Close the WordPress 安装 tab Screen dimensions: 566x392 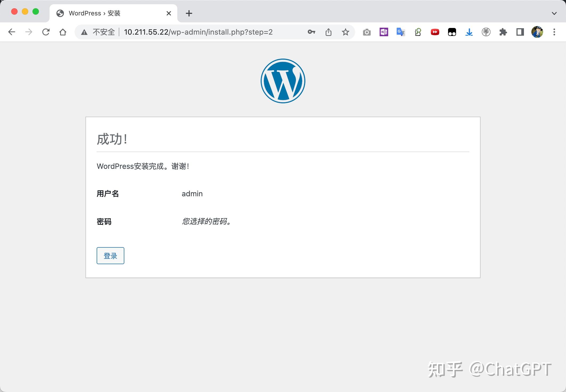coord(169,13)
